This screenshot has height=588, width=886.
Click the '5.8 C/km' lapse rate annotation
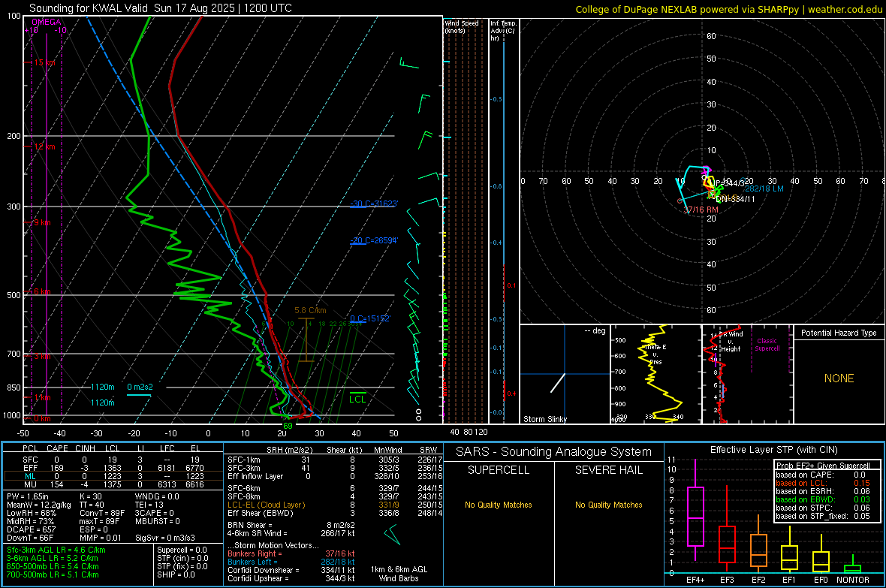[310, 310]
